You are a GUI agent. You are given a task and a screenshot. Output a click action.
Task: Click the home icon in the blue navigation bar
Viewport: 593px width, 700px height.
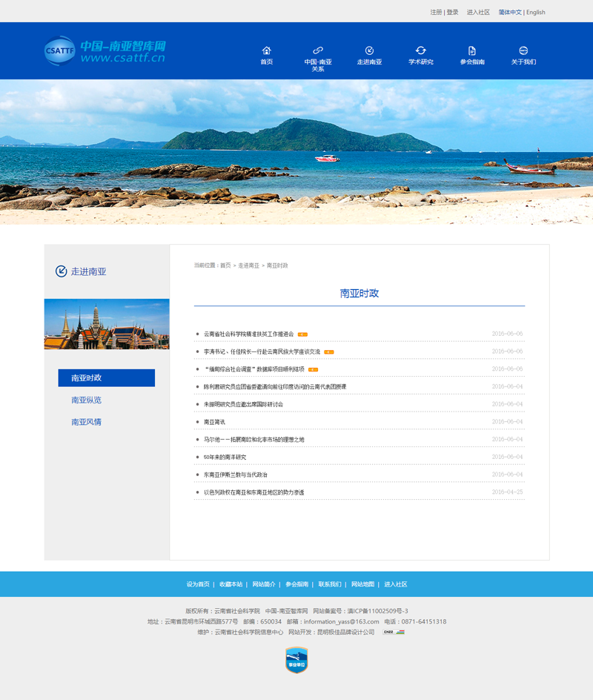click(266, 50)
